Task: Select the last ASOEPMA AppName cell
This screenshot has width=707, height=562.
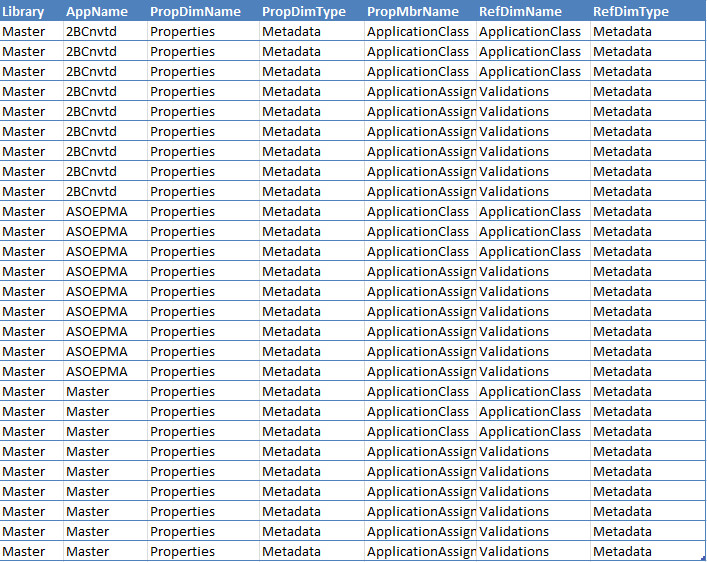Action: (105, 371)
